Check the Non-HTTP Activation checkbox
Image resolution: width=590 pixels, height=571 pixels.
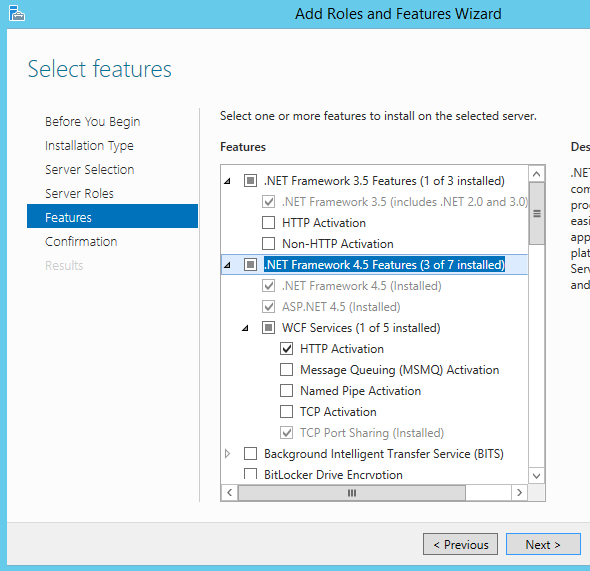(268, 244)
